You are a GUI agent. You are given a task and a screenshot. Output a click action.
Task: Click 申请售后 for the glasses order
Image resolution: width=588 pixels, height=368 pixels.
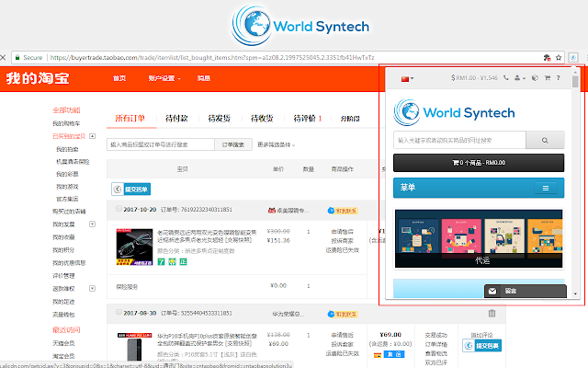pos(342,232)
